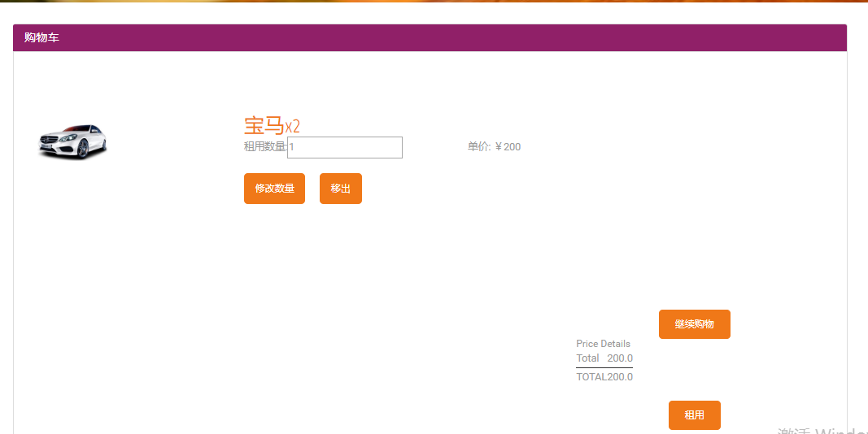Click the TOTAL200.0 grand total text
The height and width of the screenshot is (434, 868).
(x=604, y=377)
